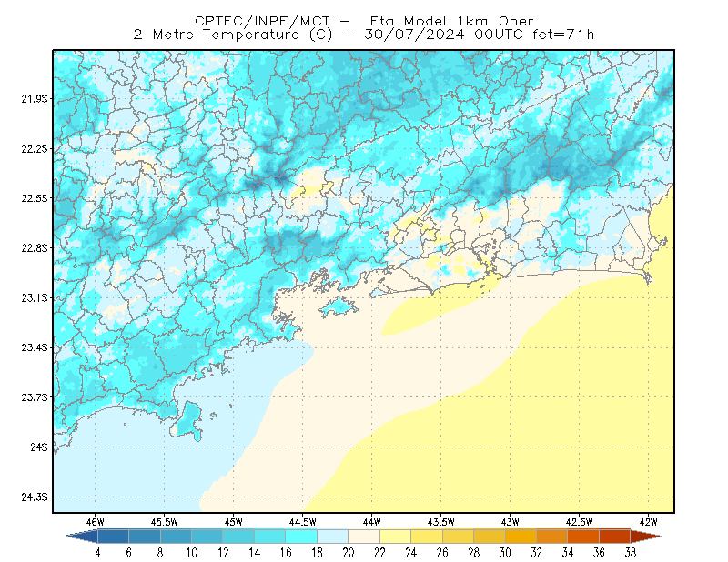Click the colorbar value label 34
The image size is (728, 562).
pos(568,553)
